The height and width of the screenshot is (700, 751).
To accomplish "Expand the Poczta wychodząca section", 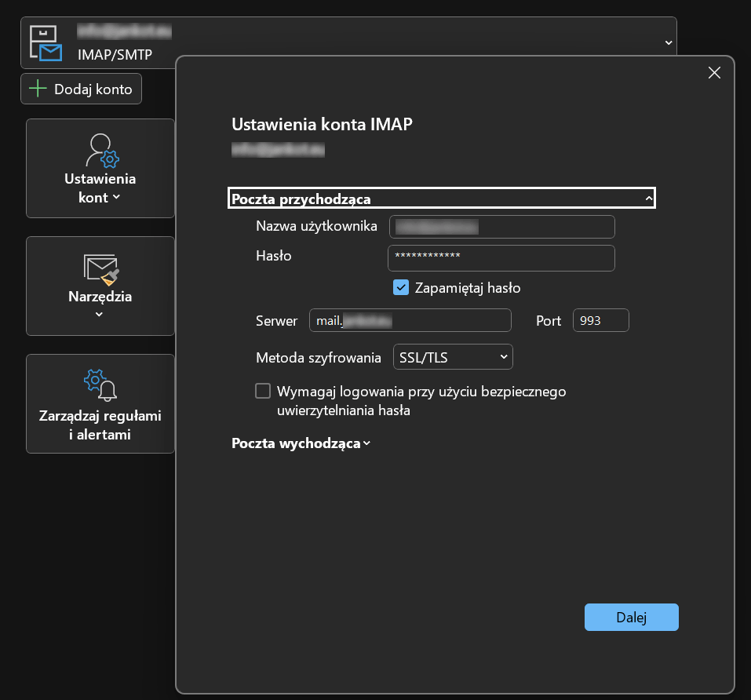I will [x=301, y=443].
